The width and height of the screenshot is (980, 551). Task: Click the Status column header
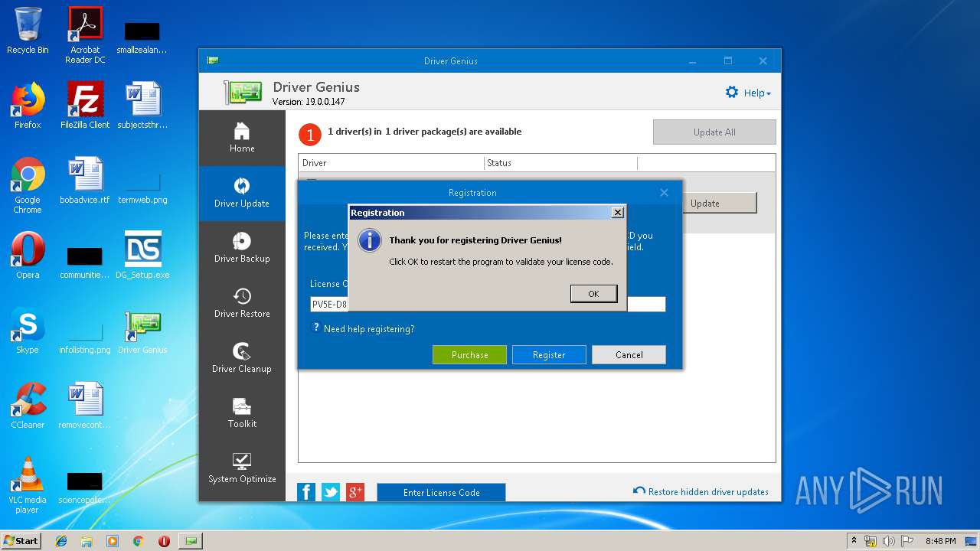tap(560, 163)
